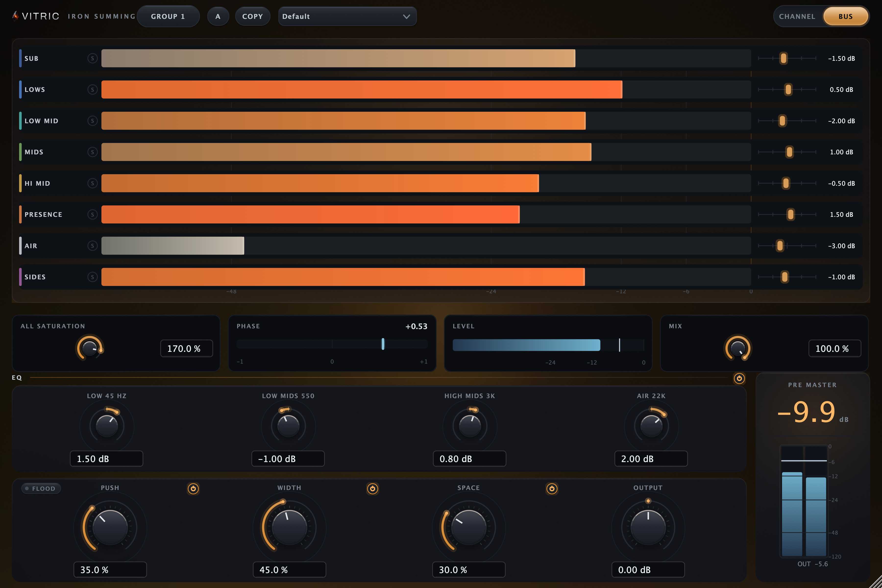Viewport: 882px width, 588px height.
Task: Click the 1.50 dB low EQ field
Action: 107,459
